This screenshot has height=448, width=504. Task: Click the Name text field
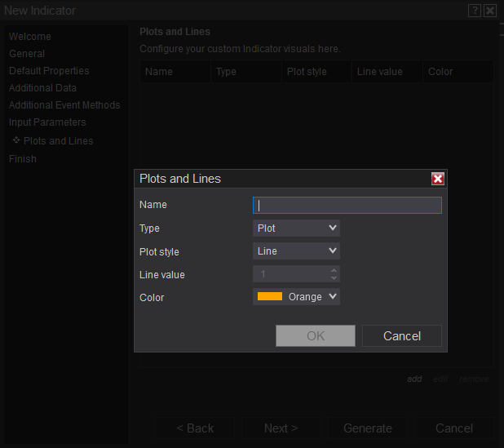pos(347,205)
